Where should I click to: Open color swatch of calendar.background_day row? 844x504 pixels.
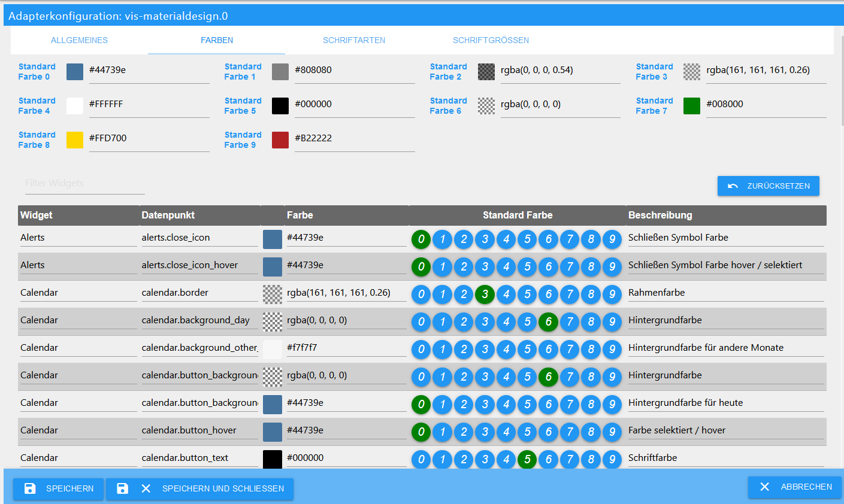pos(273,321)
